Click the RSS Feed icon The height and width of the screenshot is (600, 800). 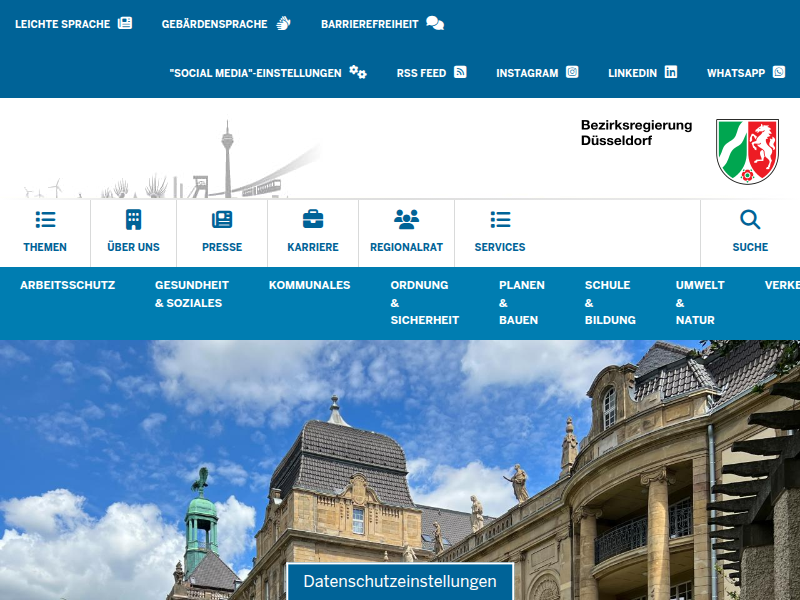pyautogui.click(x=459, y=72)
